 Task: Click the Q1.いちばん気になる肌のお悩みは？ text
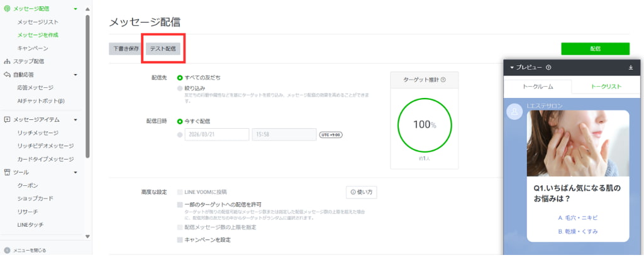click(577, 193)
